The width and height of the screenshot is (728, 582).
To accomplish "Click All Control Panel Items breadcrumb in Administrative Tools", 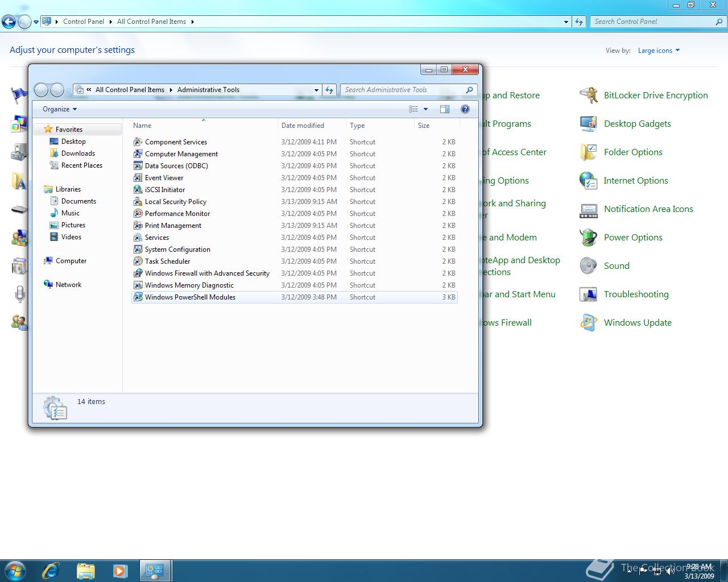I will click(x=130, y=90).
